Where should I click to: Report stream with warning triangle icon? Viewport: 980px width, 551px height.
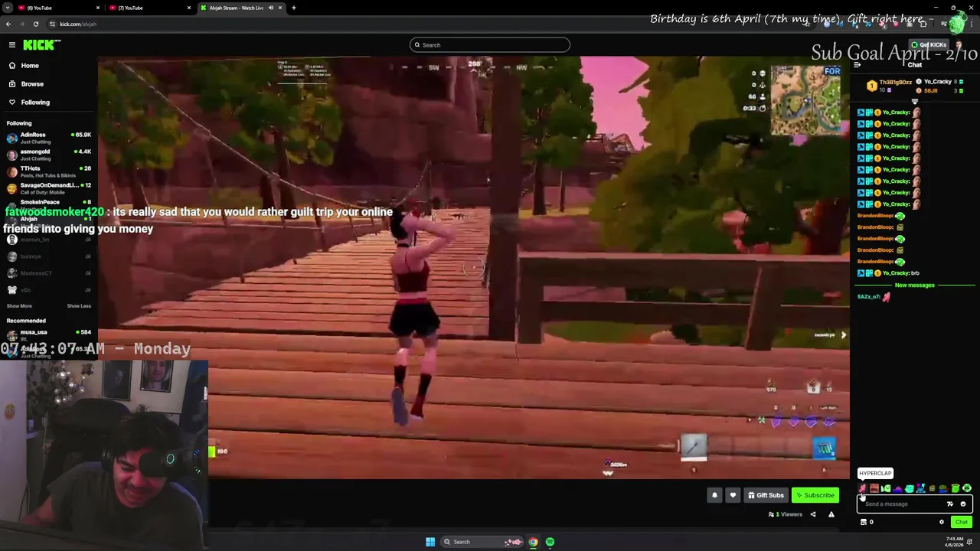(831, 514)
